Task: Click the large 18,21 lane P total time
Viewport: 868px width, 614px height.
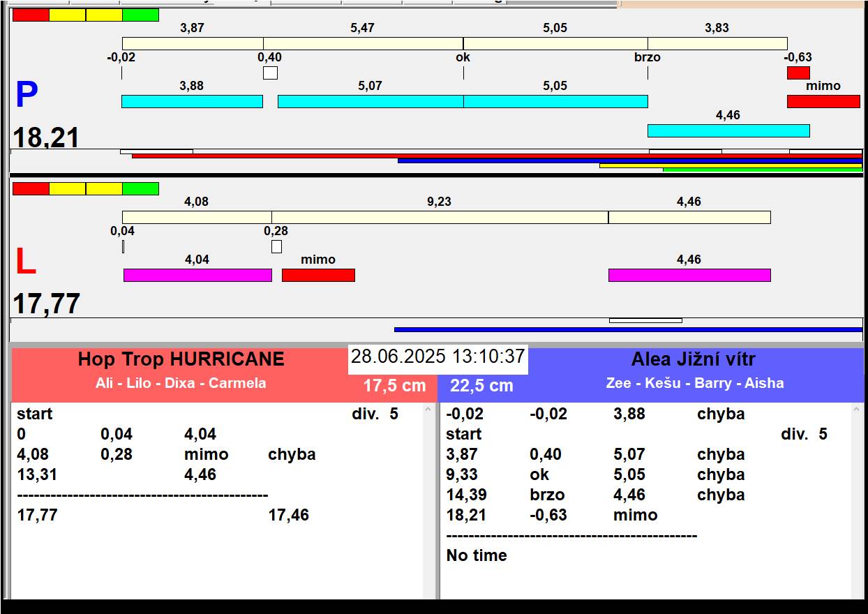Action: coord(46,137)
